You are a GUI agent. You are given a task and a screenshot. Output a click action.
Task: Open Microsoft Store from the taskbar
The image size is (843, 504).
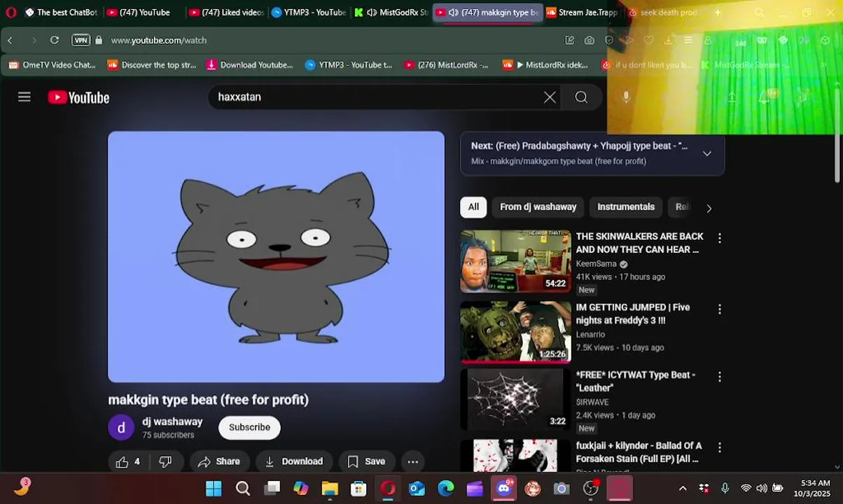[x=358, y=489]
